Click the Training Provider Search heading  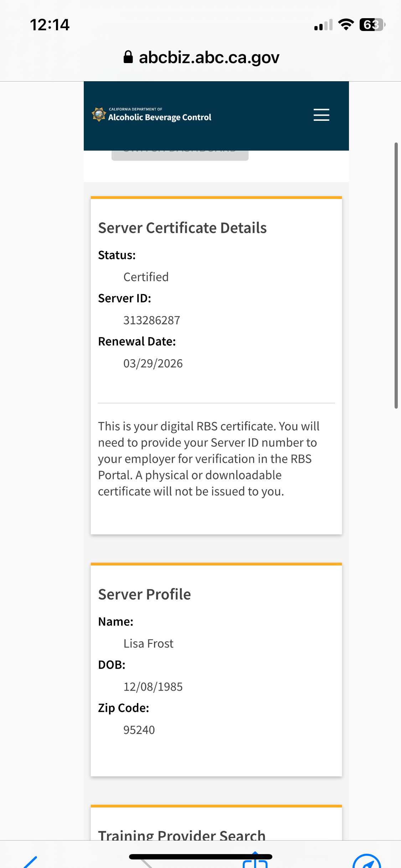182,835
